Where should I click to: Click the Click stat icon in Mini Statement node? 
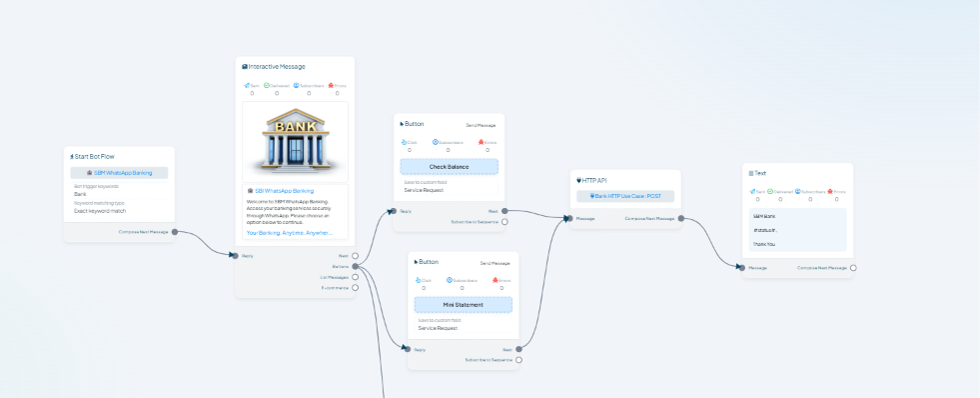click(x=418, y=280)
